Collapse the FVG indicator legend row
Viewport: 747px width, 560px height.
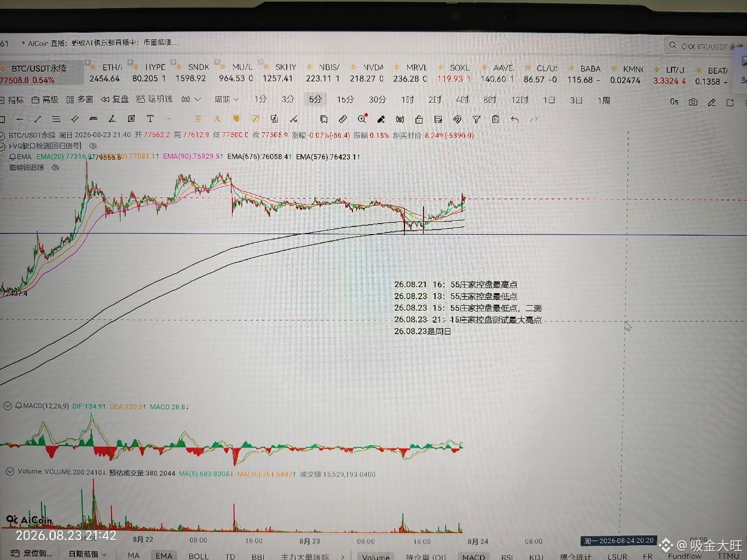pyautogui.click(x=2, y=146)
